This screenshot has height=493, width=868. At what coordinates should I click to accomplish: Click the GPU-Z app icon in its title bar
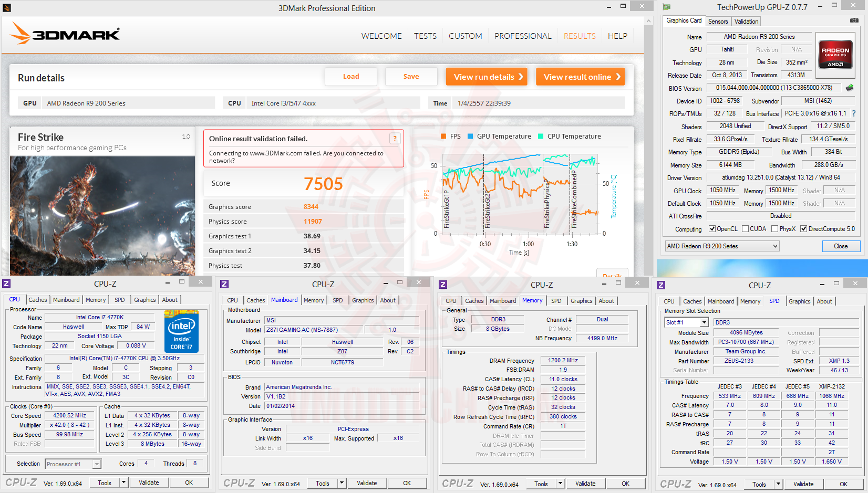(667, 7)
